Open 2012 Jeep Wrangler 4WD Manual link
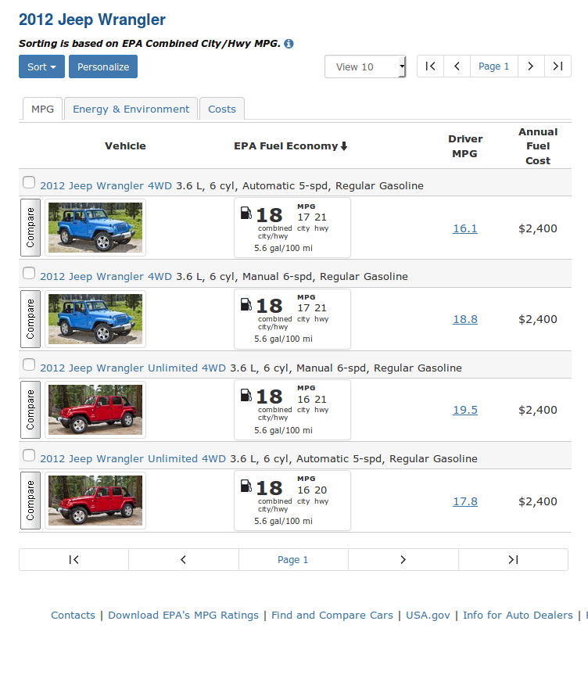This screenshot has width=588, height=700. 106,276
